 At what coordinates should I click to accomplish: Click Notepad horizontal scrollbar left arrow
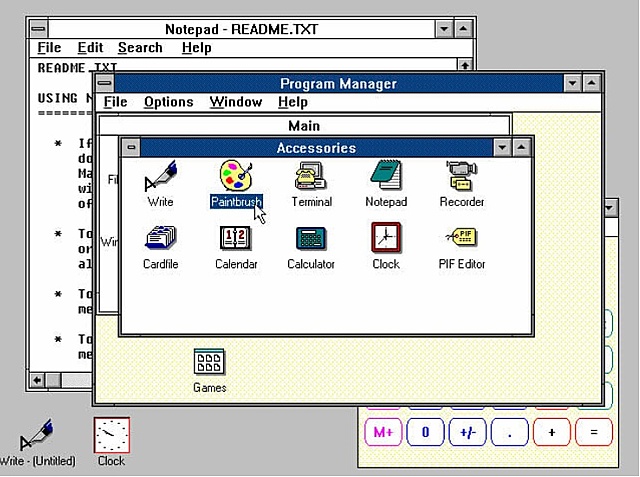[37, 380]
